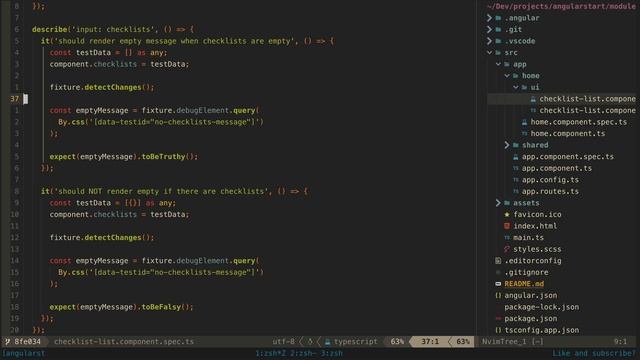This screenshot has width=640, height=360.
Task: Click checklist-list.component.spec.ts filename in statusline
Action: [x=124, y=342]
